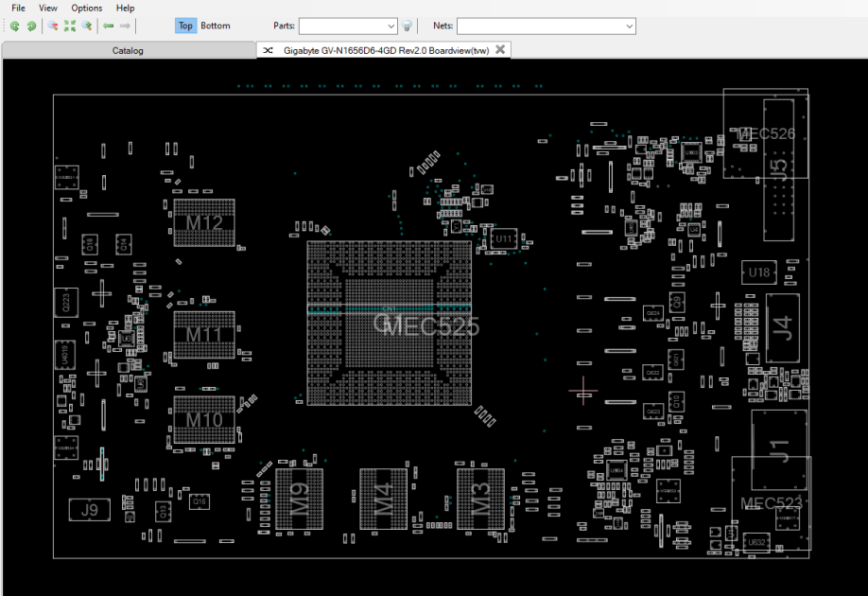Screen dimensions: 868x596
Task: Switch to the Bottom side of the board
Action: 216,26
